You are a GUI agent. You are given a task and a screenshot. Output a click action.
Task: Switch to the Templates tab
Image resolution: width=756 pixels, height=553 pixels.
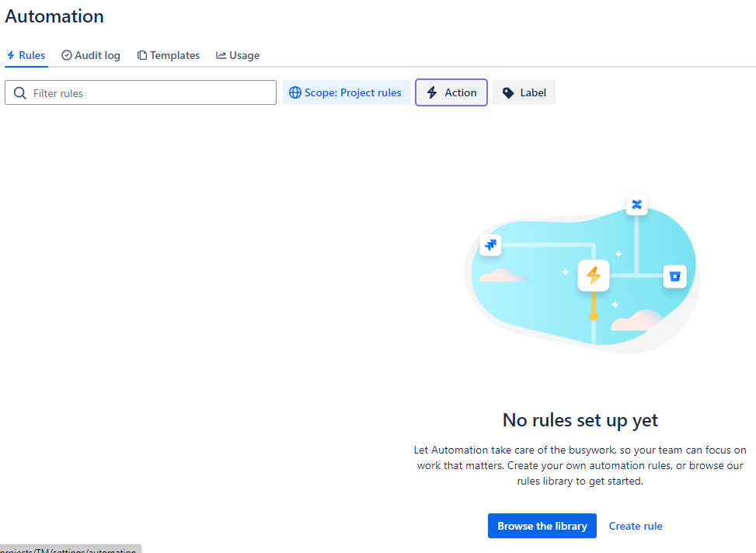click(x=168, y=55)
